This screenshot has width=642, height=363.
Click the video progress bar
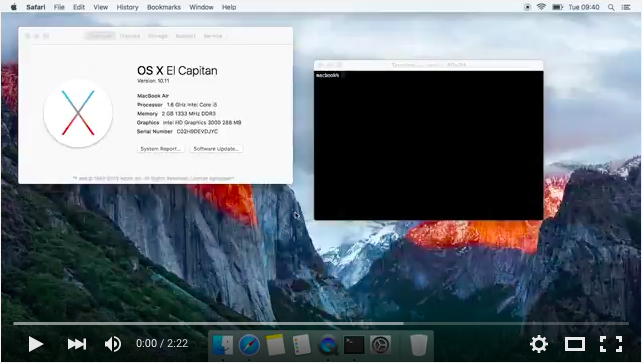click(321, 323)
